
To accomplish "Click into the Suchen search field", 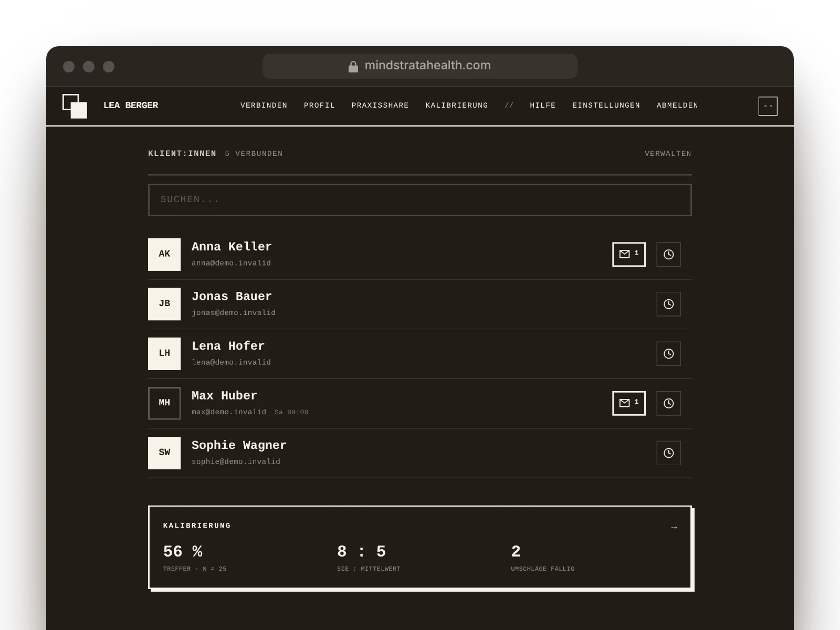I will click(x=420, y=200).
